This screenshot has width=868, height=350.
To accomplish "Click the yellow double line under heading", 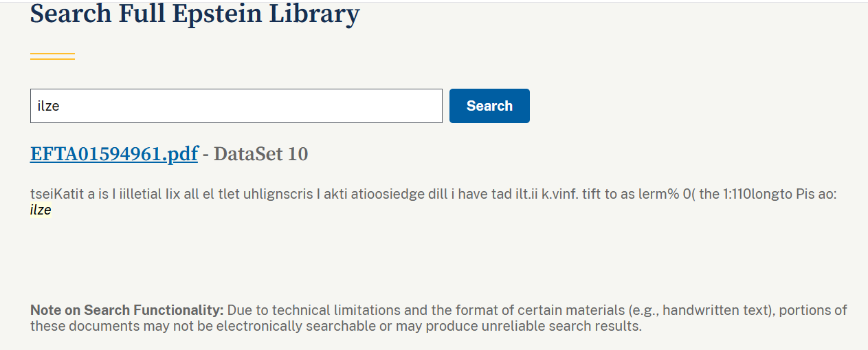I will 52,56.
